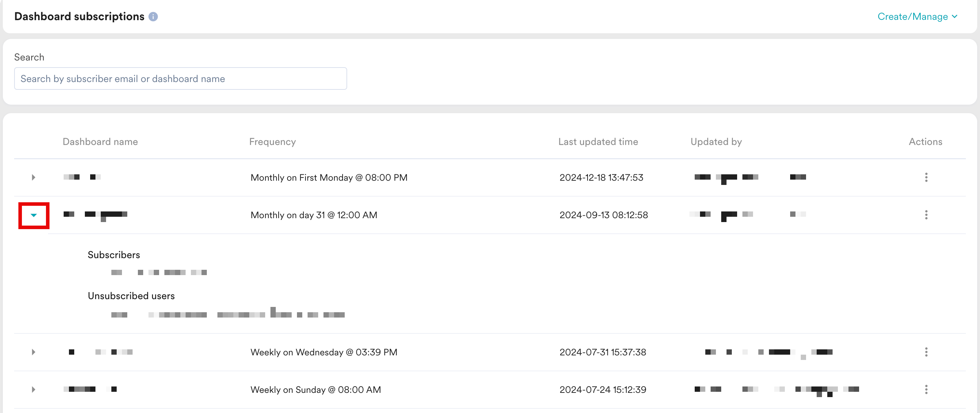Click the 2024-12-18 13:47:53 timestamp
The height and width of the screenshot is (413, 980).
point(601,178)
